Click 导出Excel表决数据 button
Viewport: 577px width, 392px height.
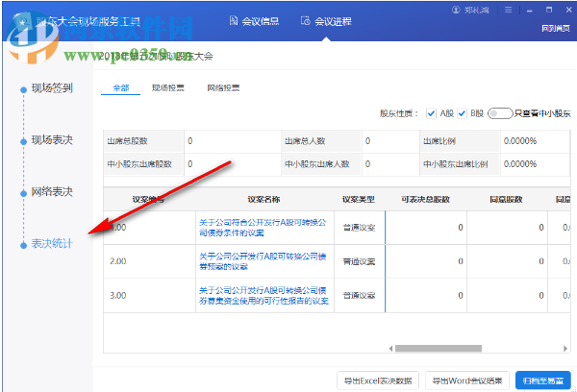378,380
